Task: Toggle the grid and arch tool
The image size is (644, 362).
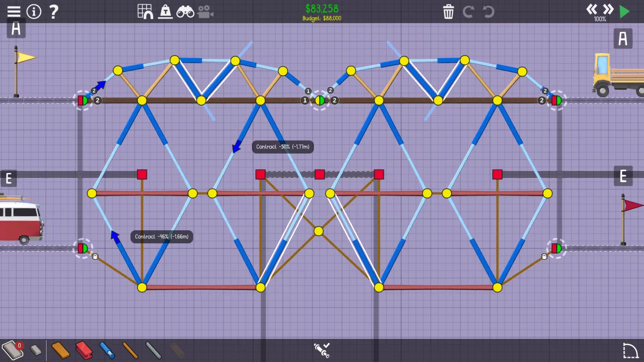Action: [x=145, y=11]
